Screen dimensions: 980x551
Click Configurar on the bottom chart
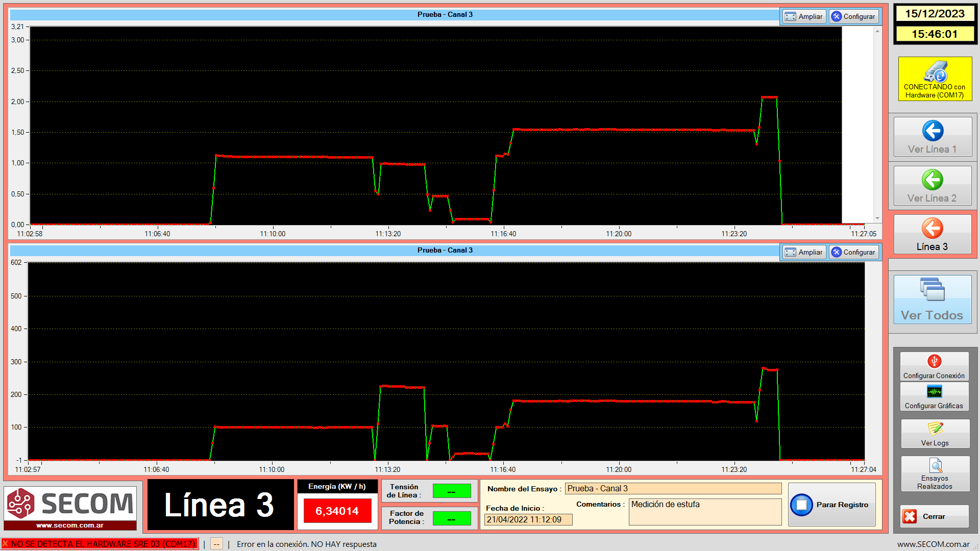(854, 252)
